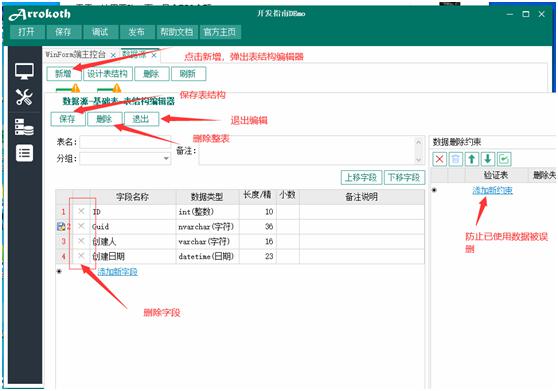Click the 发布 menu button

coord(137,32)
